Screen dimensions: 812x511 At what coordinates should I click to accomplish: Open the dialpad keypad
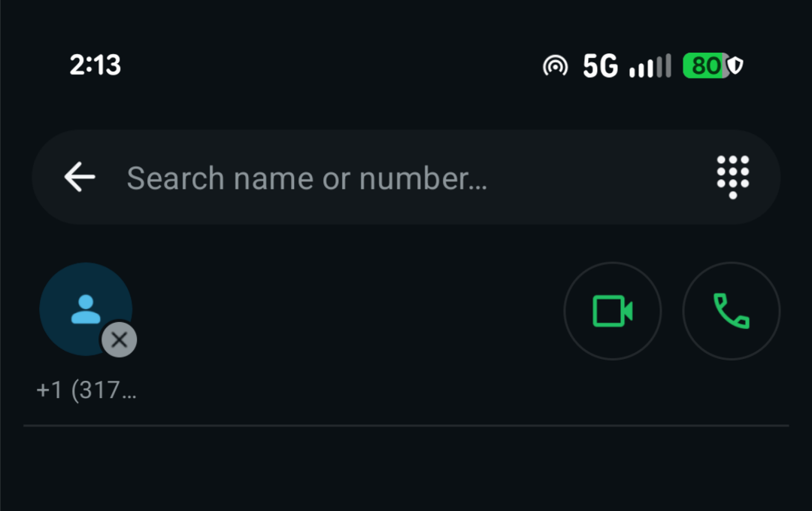click(732, 177)
